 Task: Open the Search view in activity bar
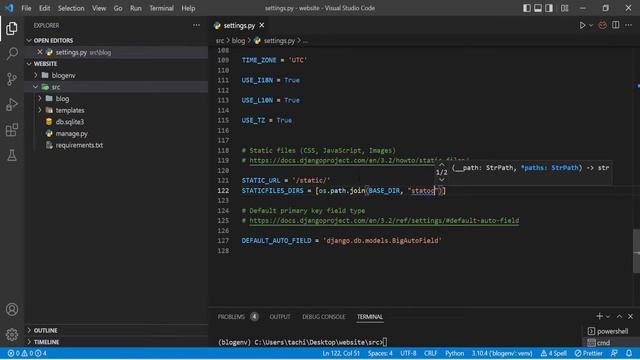(x=12, y=53)
